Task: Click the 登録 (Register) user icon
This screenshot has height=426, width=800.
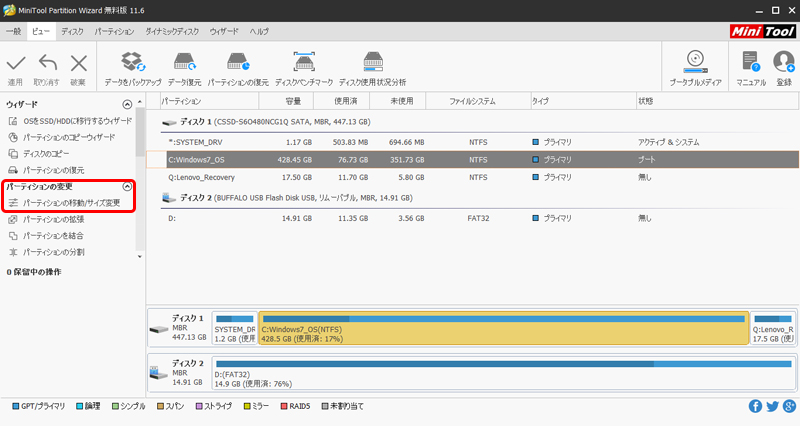Action: click(784, 62)
